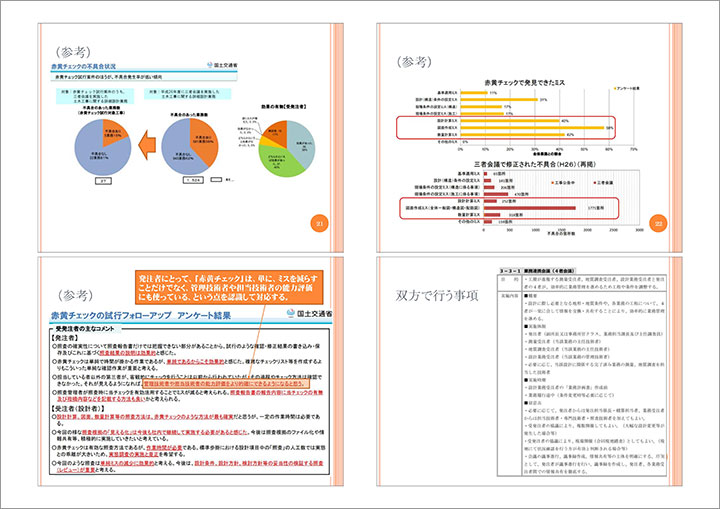Select the 三者会議で修正された不具合(H26)(再掲) title
The image size is (720, 509).
535,164
